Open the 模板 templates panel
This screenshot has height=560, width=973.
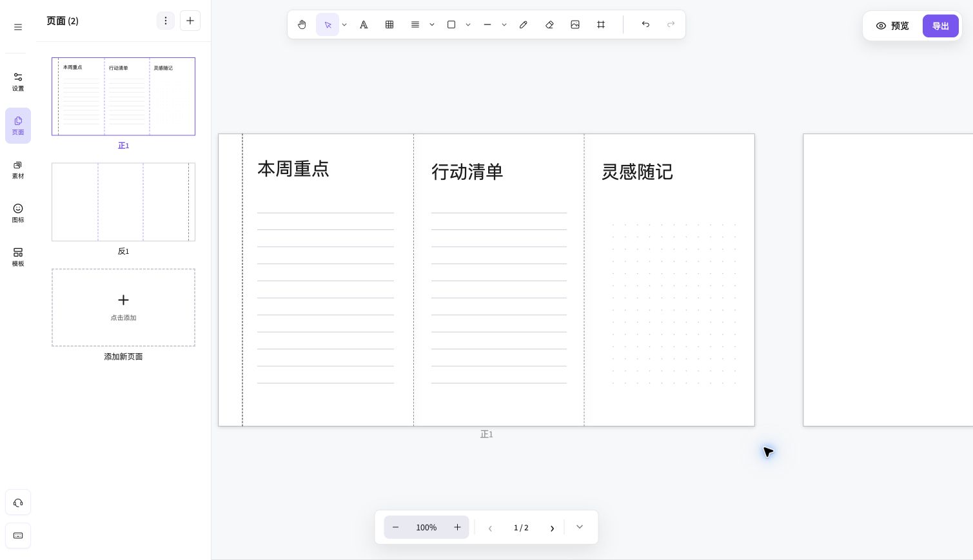(x=18, y=257)
